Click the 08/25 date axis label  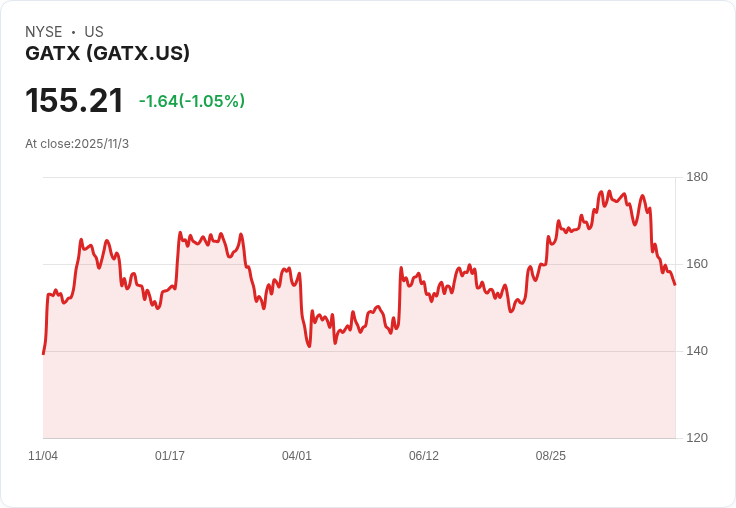[551, 456]
